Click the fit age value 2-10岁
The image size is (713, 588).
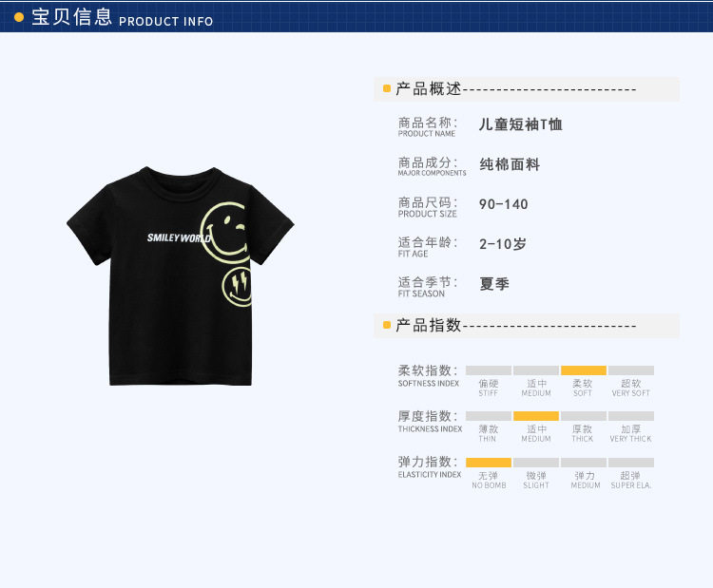point(503,244)
